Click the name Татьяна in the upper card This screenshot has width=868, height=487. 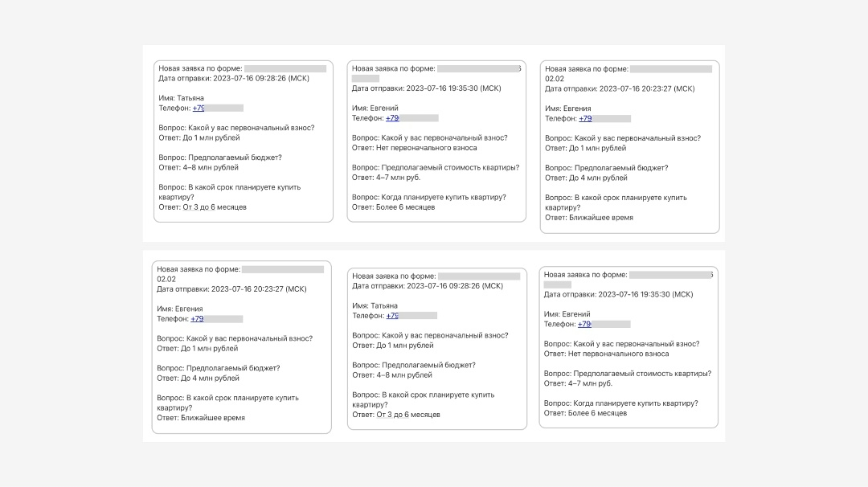click(190, 98)
